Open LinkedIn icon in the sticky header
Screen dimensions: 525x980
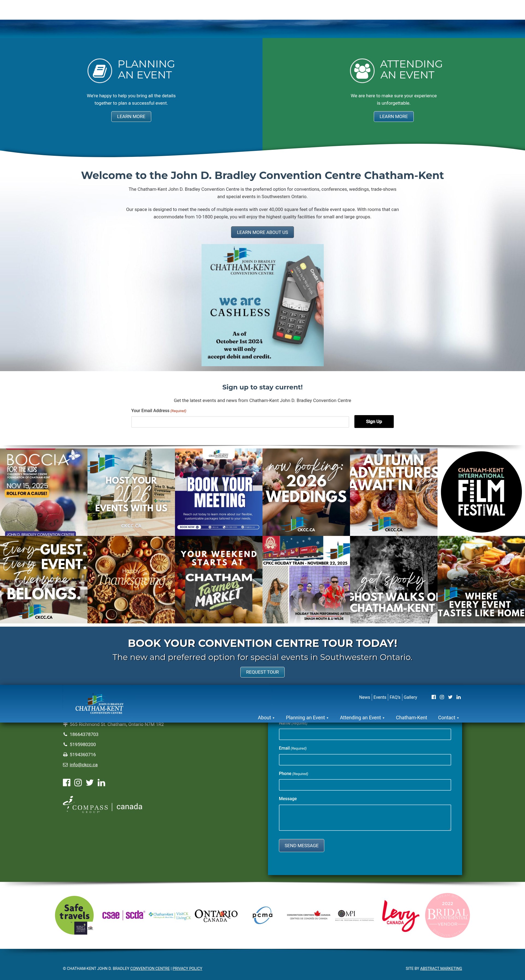[x=459, y=697]
